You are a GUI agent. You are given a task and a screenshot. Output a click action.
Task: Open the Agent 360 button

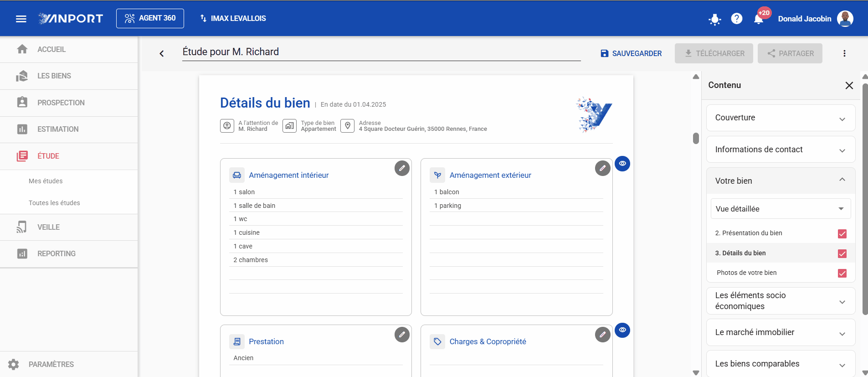[150, 18]
